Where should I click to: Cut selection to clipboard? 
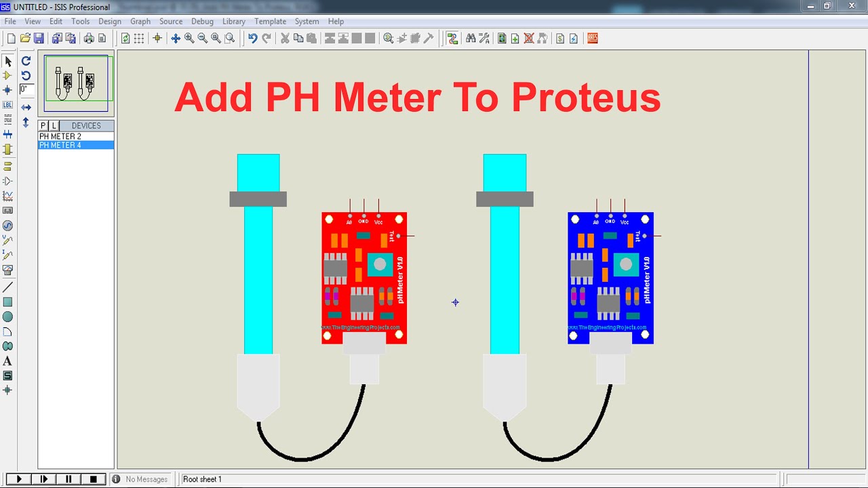[x=285, y=39]
